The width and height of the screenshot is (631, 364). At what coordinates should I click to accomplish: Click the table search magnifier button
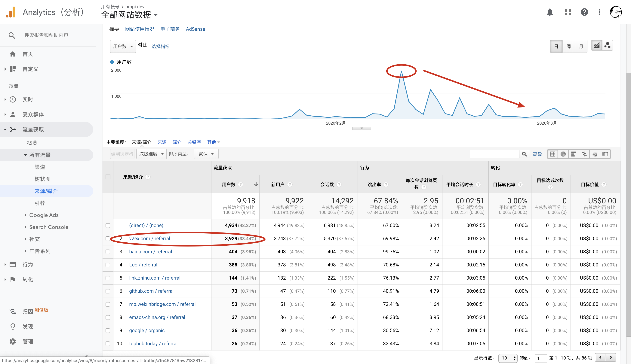tap(524, 154)
